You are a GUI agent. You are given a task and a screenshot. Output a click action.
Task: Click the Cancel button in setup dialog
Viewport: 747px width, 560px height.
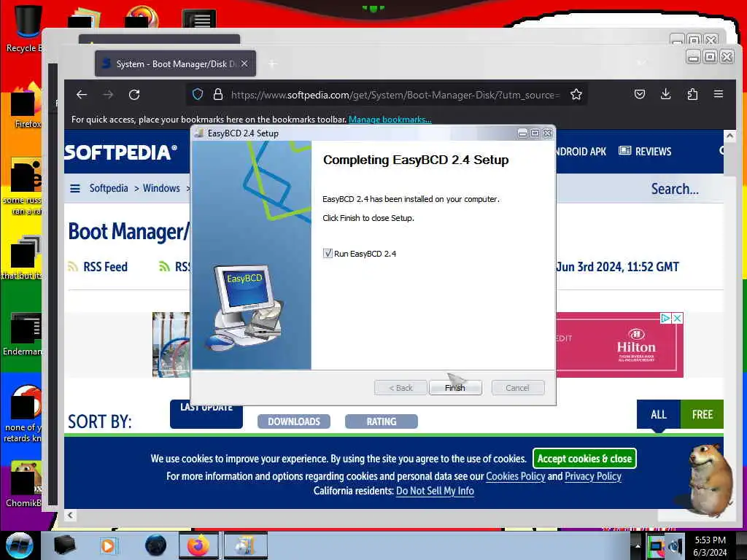[517, 388]
